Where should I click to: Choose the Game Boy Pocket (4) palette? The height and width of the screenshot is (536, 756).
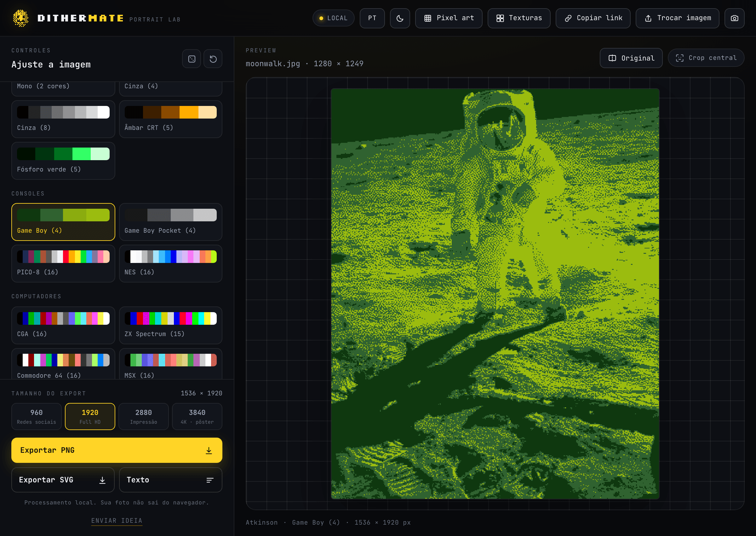[170, 222]
